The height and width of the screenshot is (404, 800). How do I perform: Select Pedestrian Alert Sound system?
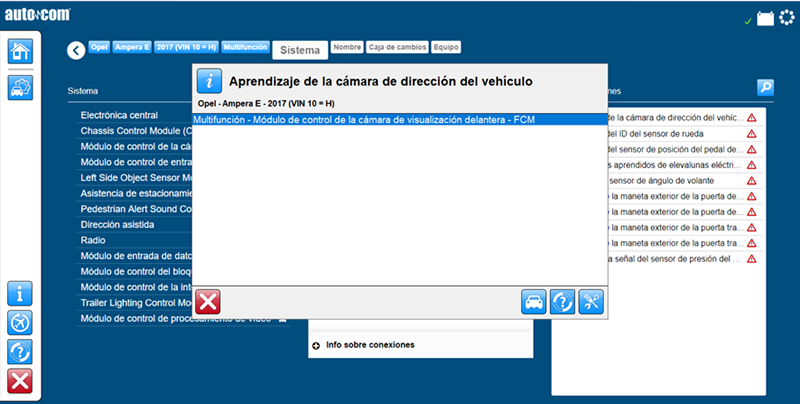click(134, 209)
